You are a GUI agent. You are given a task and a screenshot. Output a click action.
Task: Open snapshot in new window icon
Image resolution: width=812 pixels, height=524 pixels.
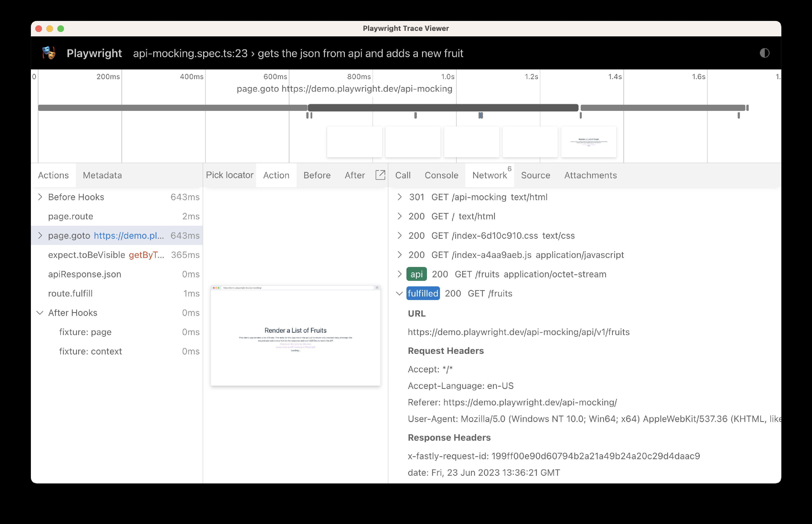tap(380, 175)
